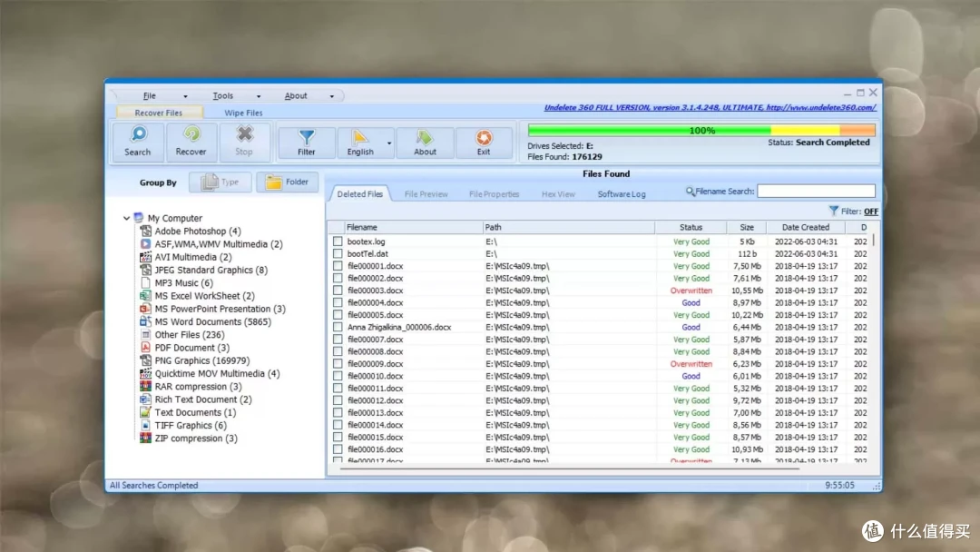Screen dimensions: 980x552
Task: Select the Other Files (236) icon
Action: point(145,334)
